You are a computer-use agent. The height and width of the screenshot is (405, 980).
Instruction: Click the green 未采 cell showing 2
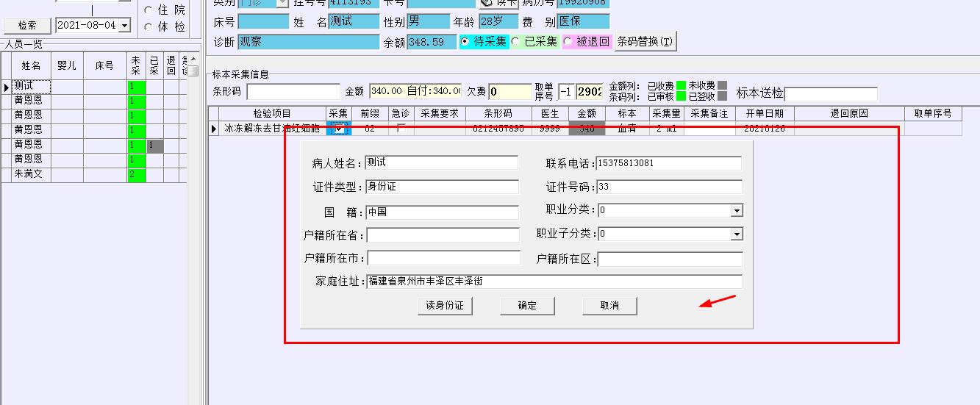(136, 174)
